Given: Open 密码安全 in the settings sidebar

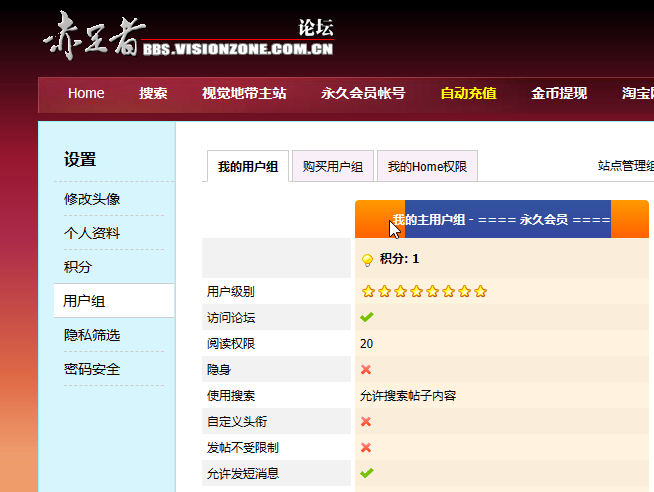Looking at the screenshot, I should (92, 369).
